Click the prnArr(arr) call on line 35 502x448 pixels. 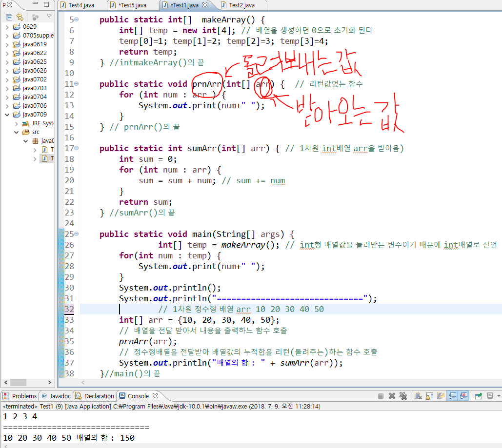pyautogui.click(x=148, y=341)
